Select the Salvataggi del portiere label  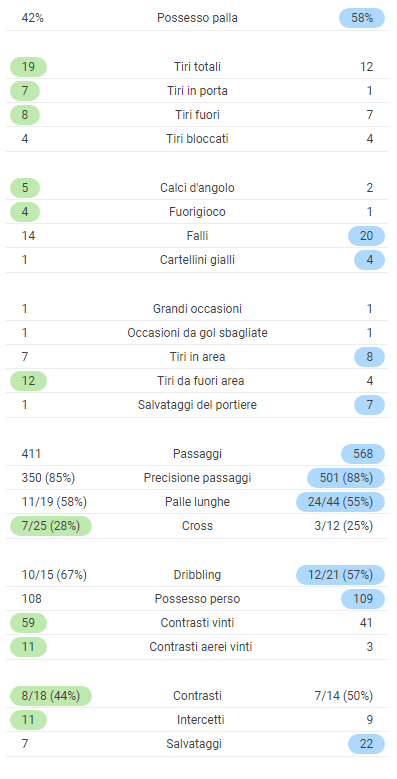197,405
